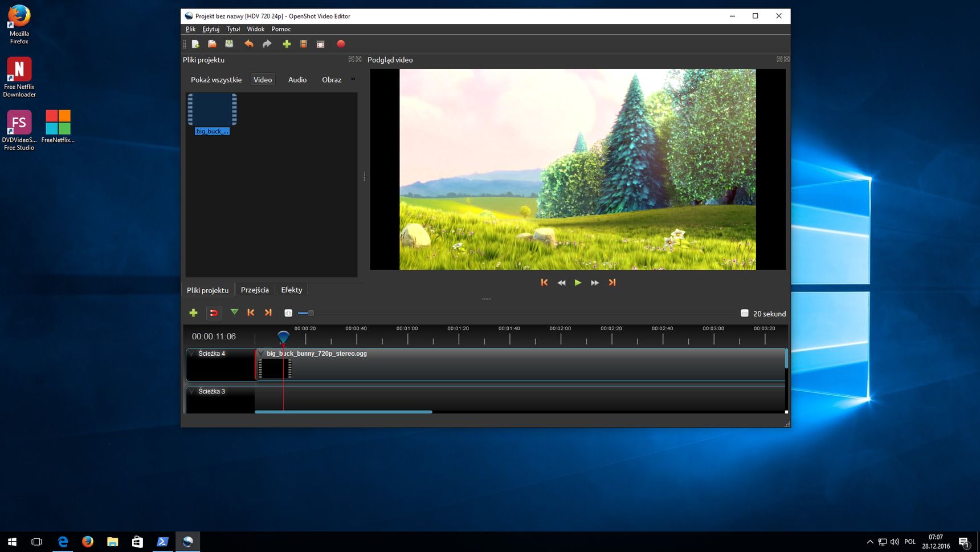Switch to the Pliki projektu tab
980x552 pixels.
coord(207,290)
